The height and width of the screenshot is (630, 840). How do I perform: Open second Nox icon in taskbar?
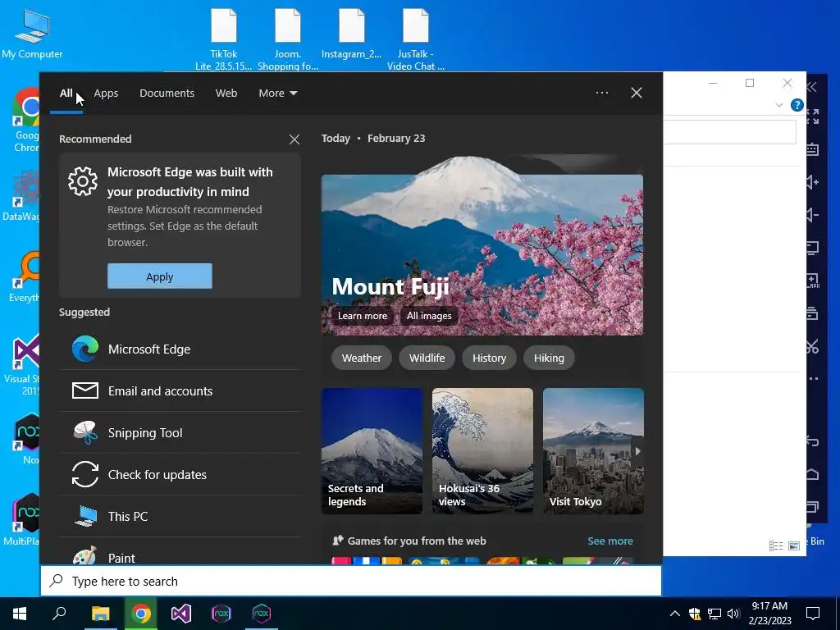click(262, 614)
